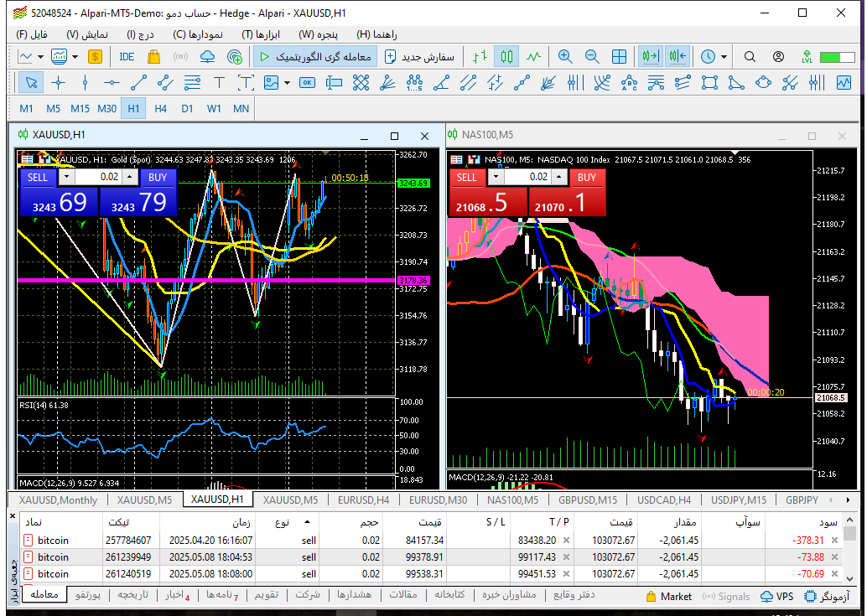The width and height of the screenshot is (867, 616).
Task: Open XAUUSD volume dropdown in trade panel
Action: [x=67, y=177]
